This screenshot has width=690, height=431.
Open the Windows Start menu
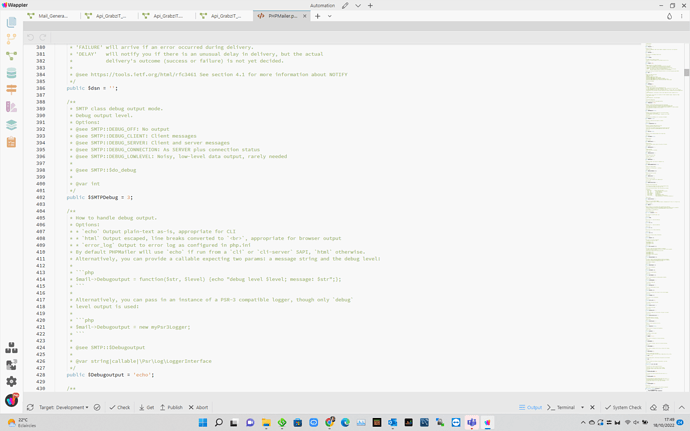[x=203, y=423]
